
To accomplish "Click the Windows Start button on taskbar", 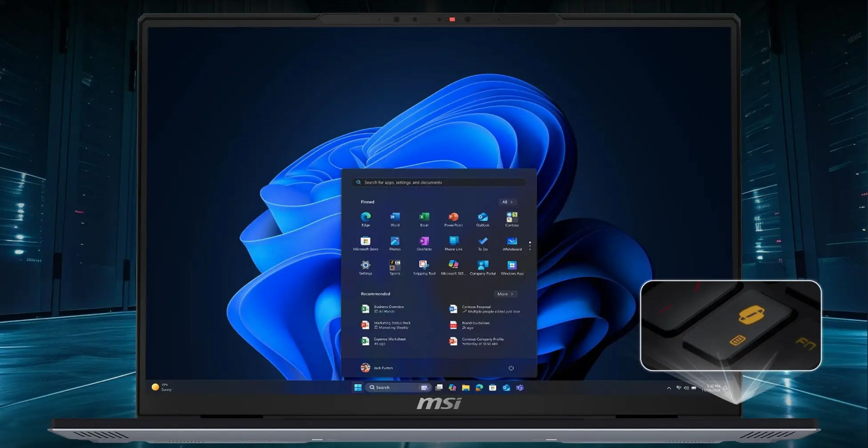I will (358, 387).
